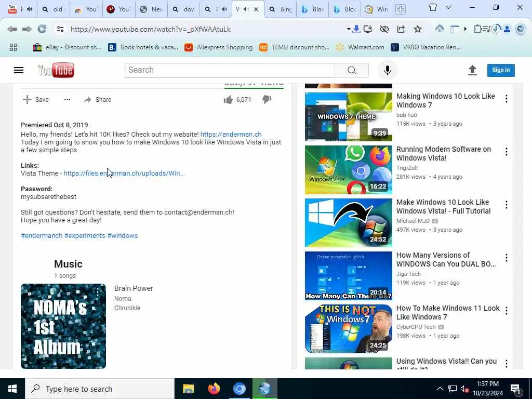Image resolution: width=532 pixels, height=399 pixels.
Task: Switch to the 'old' search tab
Action: tap(53, 9)
